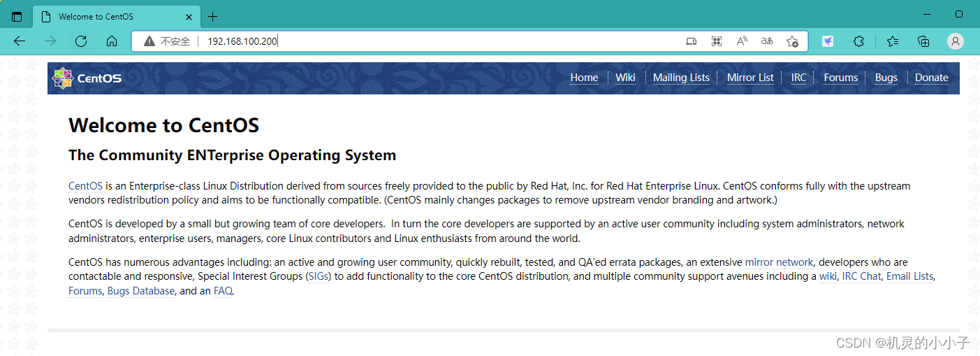
Task: Add this page to favorites star icon
Action: (792, 41)
